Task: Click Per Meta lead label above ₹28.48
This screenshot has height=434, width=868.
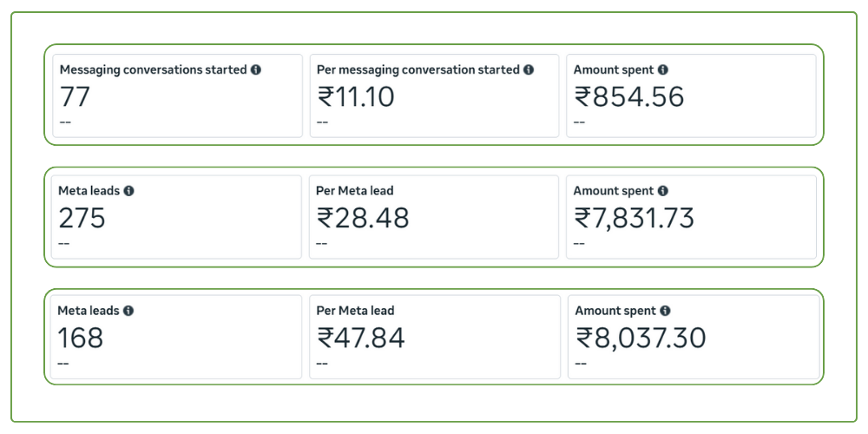Action: pyautogui.click(x=355, y=191)
